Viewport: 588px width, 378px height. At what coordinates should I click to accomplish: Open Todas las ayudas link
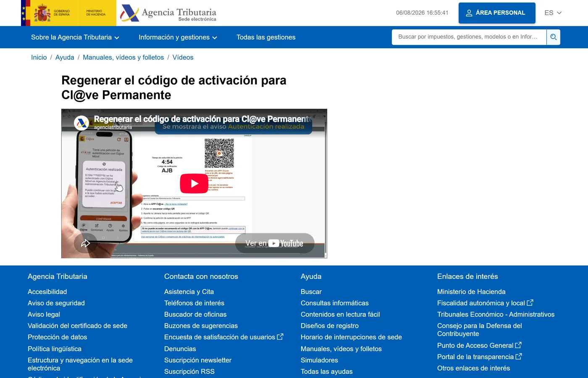click(327, 371)
